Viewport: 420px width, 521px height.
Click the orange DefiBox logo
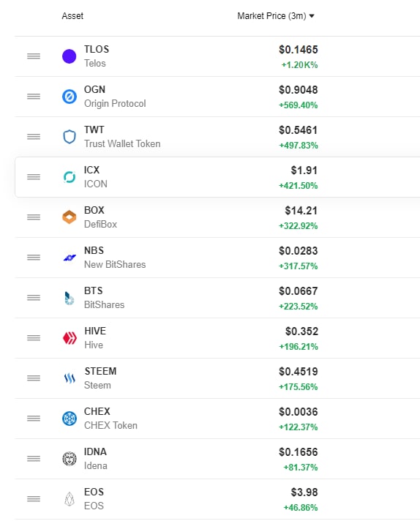click(69, 217)
